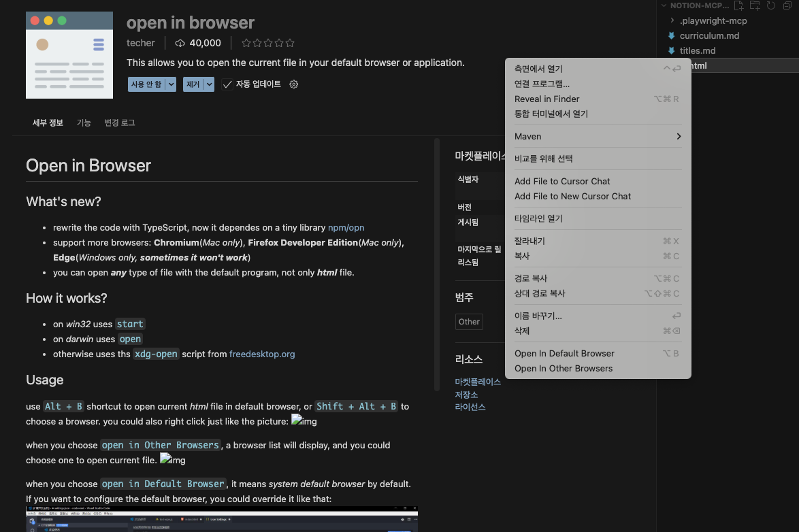Open curriculum.md in the explorer
Image resolution: width=799 pixels, height=532 pixels.
pyautogui.click(x=709, y=35)
